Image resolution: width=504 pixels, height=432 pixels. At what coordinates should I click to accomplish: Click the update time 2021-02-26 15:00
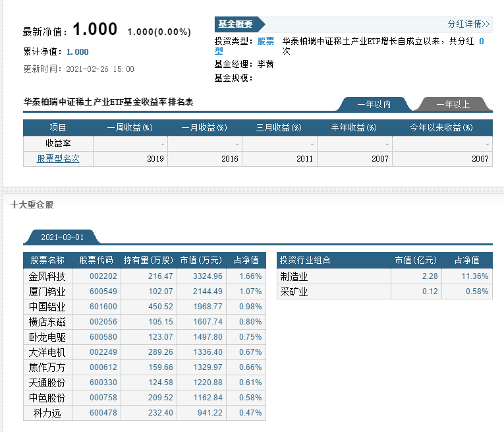tap(100, 69)
